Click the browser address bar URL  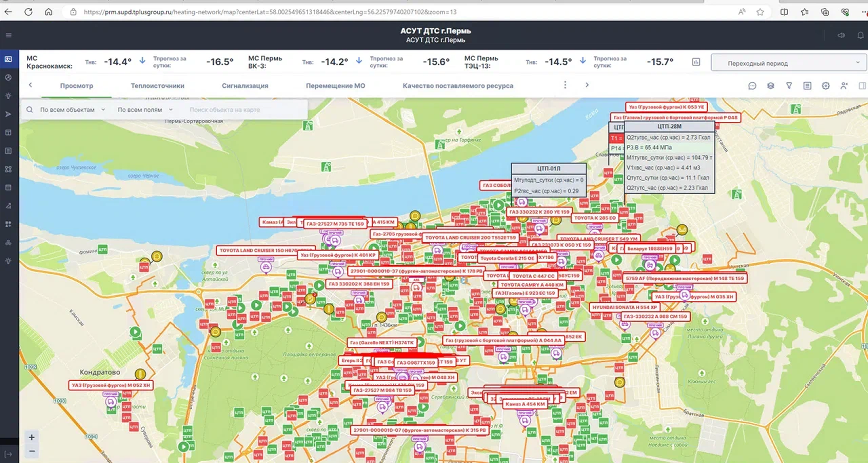pos(270,12)
